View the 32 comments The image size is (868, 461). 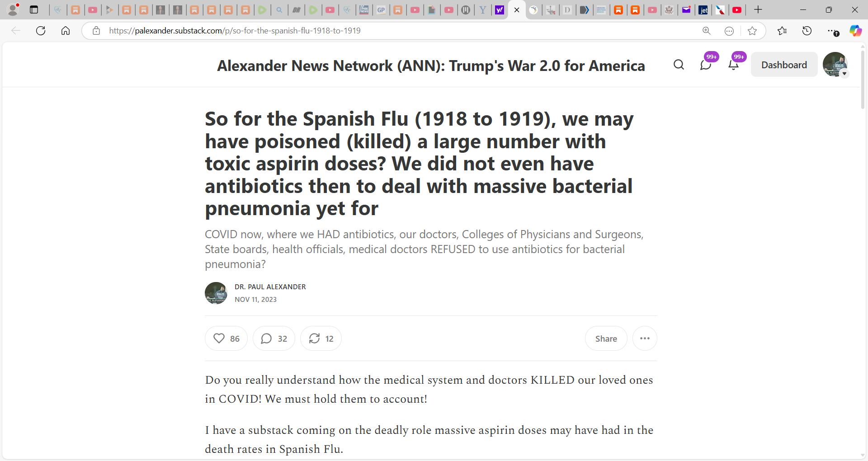point(274,339)
